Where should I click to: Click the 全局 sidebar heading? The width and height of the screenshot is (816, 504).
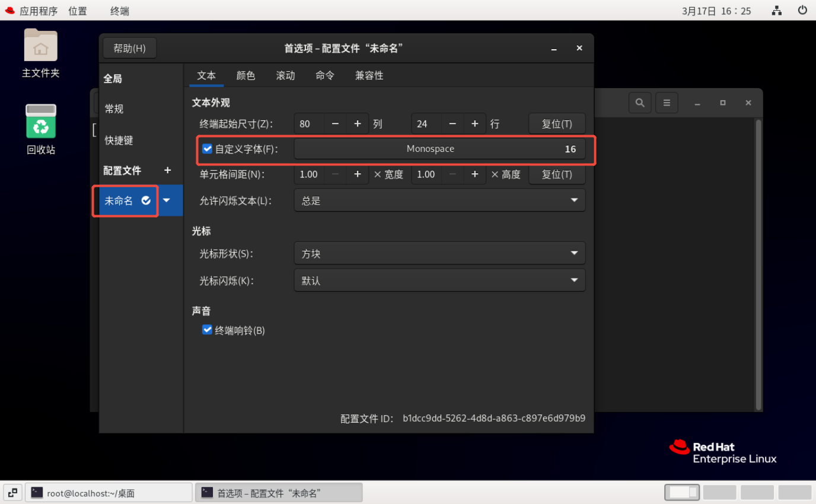coord(113,78)
